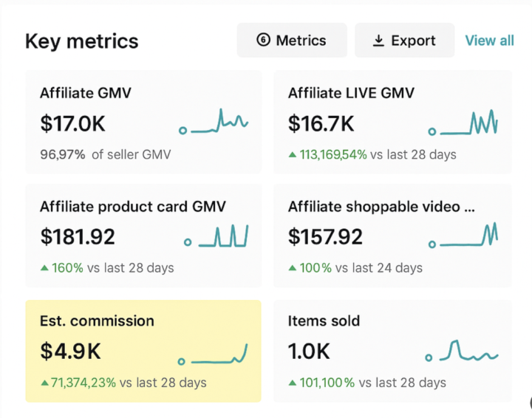Click the Export button
532x418 pixels.
pos(403,41)
